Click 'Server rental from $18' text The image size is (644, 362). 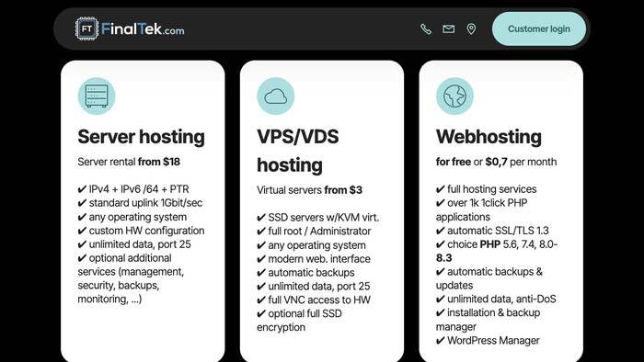point(129,162)
